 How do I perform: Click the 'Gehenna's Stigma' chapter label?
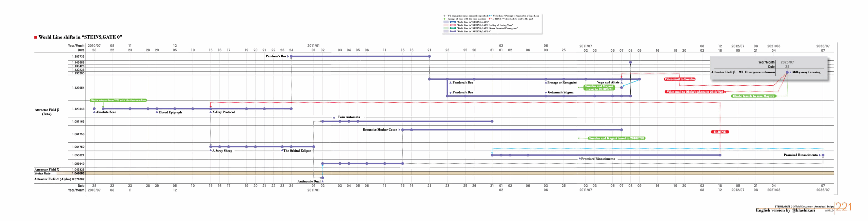[560, 92]
